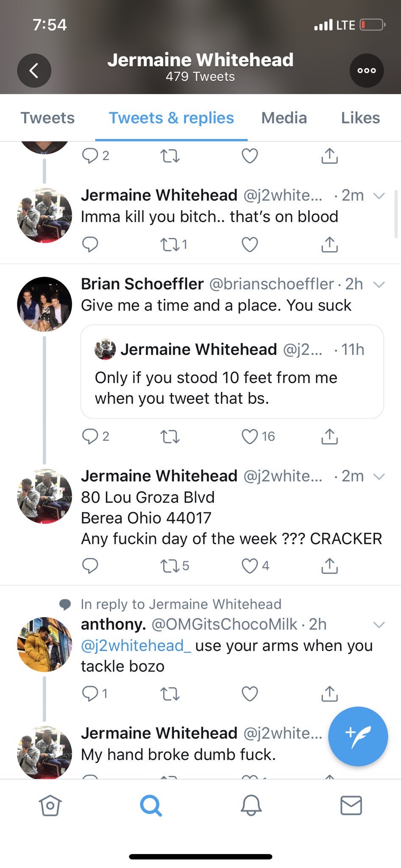401x868 pixels.
Task: Expand chevron on anthony.'s tweet
Action: [x=379, y=625]
